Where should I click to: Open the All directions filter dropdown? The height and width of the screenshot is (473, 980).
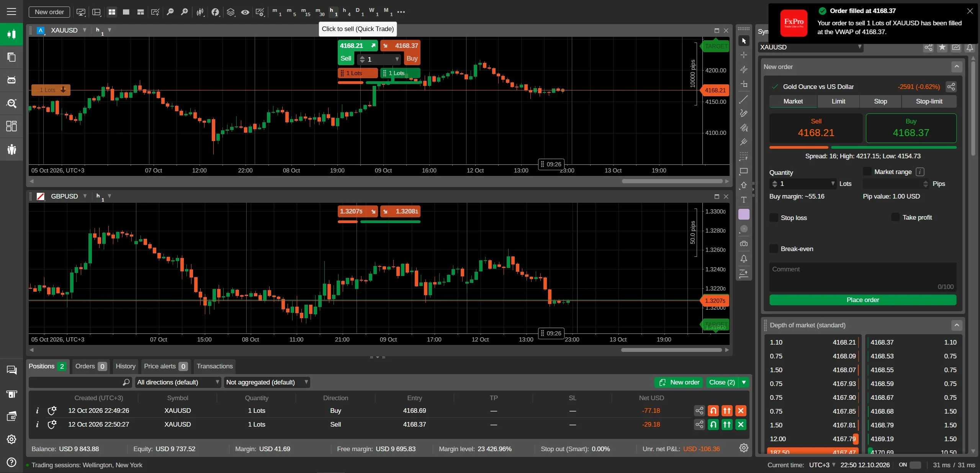coord(178,382)
